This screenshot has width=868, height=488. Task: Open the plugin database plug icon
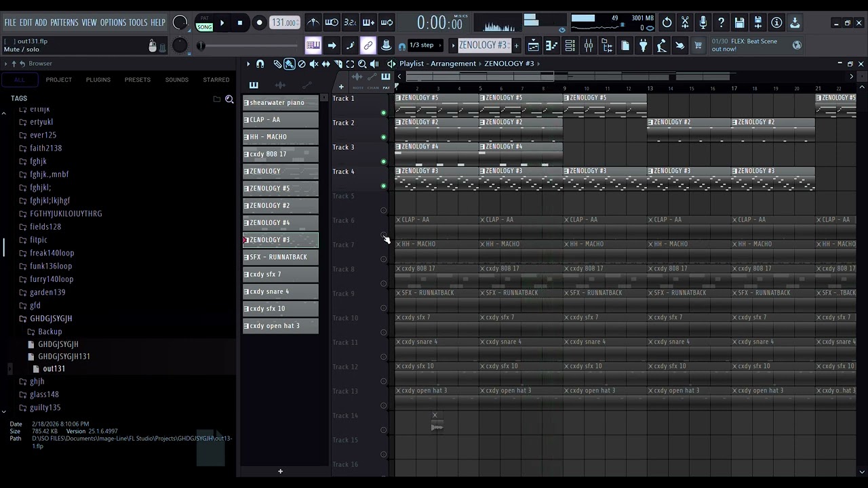(x=644, y=45)
